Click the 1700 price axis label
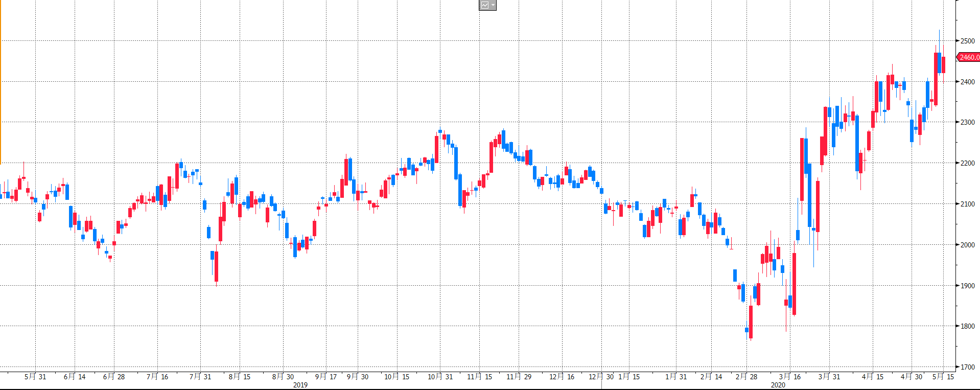 967,367
